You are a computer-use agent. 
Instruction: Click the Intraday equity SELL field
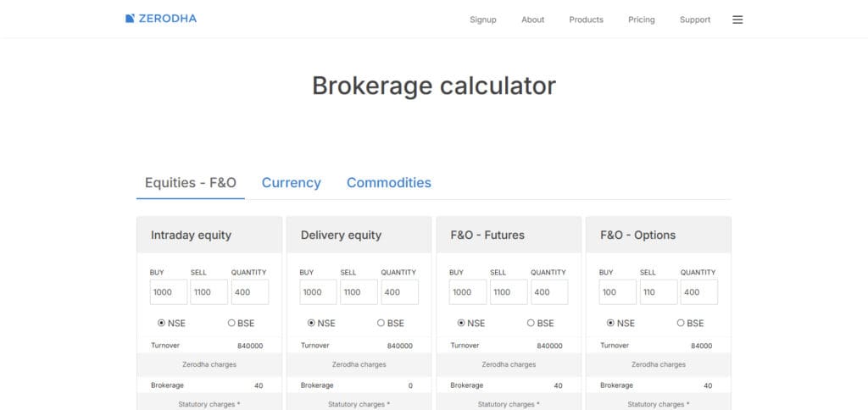click(209, 292)
